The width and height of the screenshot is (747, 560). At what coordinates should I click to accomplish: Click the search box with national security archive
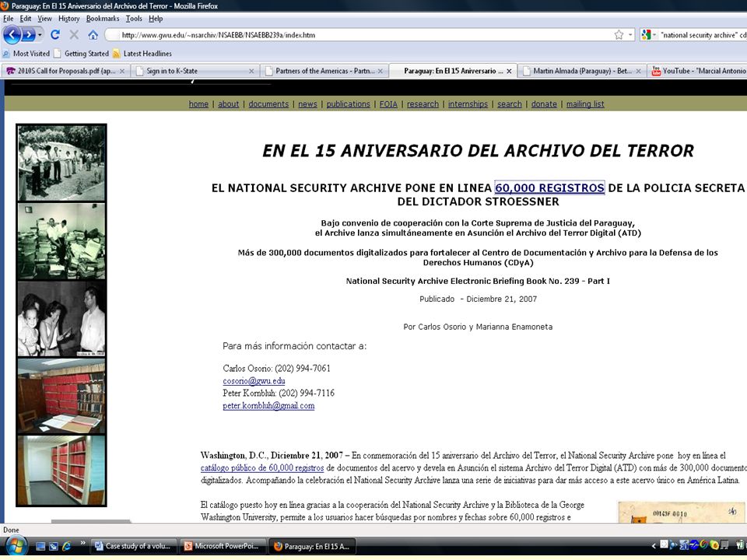(703, 35)
